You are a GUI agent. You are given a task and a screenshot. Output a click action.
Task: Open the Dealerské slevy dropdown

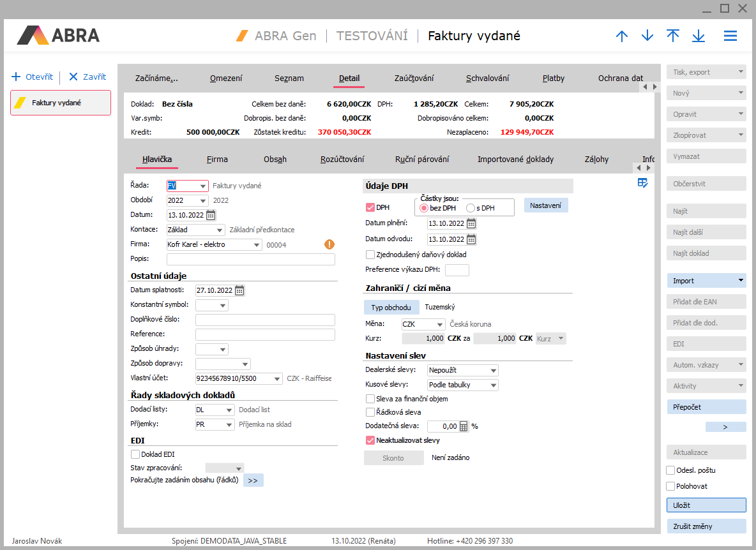click(493, 371)
